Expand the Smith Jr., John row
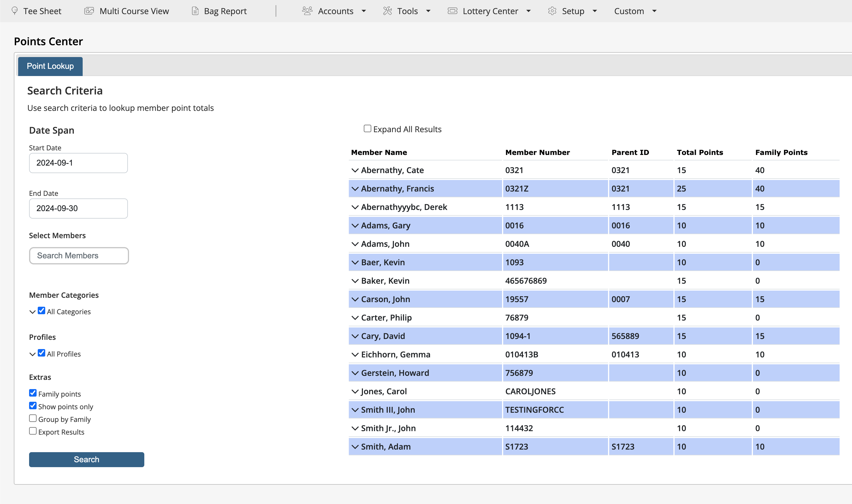852x504 pixels. (355, 429)
